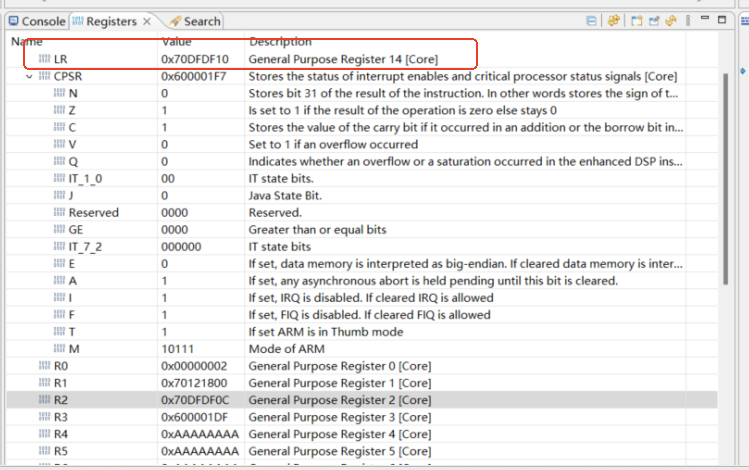
Task: Select the CPSR register name
Action: (x=68, y=76)
